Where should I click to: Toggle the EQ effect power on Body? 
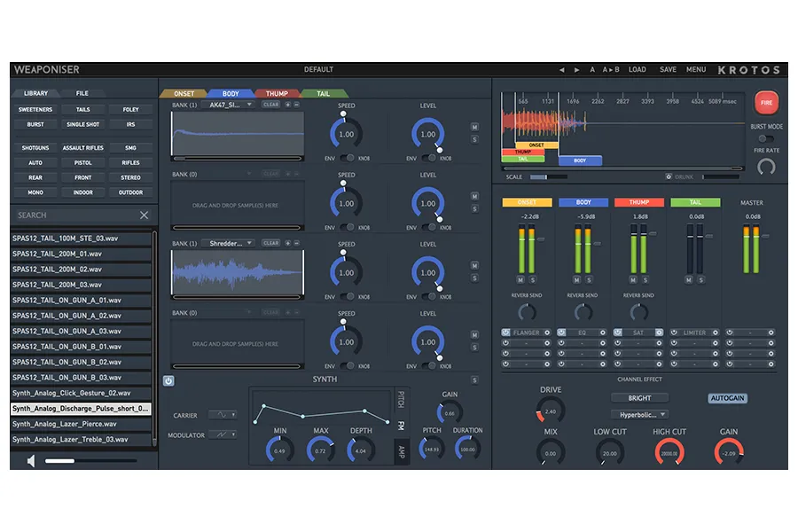(561, 332)
